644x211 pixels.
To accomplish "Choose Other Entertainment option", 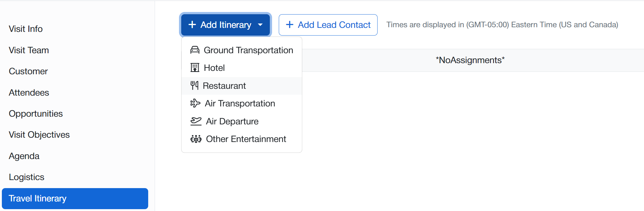I will [246, 139].
